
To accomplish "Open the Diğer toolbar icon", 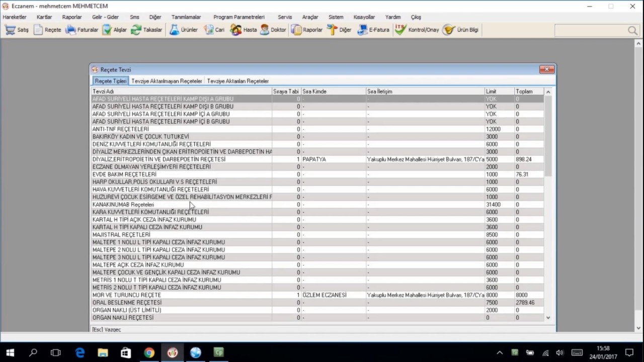I will click(339, 30).
